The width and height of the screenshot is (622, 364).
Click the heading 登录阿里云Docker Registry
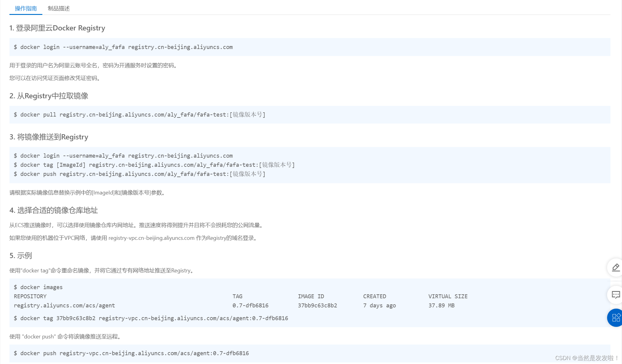point(57,28)
